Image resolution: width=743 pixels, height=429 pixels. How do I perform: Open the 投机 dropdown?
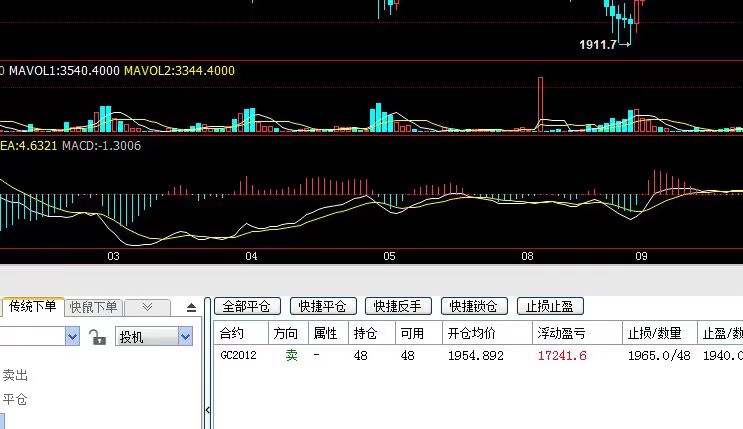[x=154, y=337]
